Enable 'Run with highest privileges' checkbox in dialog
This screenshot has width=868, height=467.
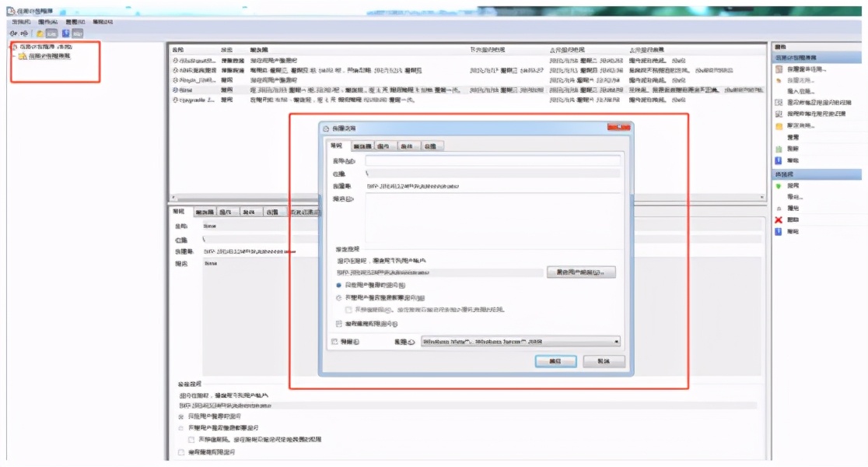[x=339, y=324]
